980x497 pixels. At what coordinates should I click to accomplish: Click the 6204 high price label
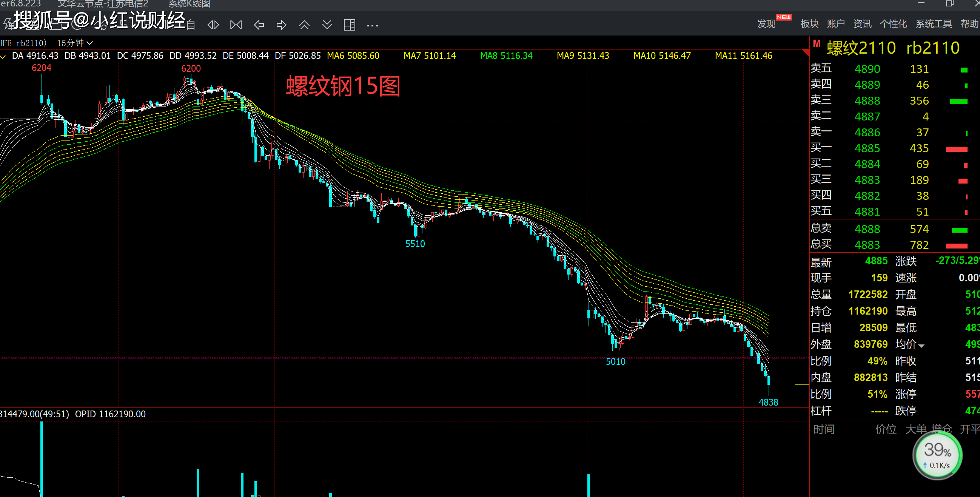pos(41,68)
